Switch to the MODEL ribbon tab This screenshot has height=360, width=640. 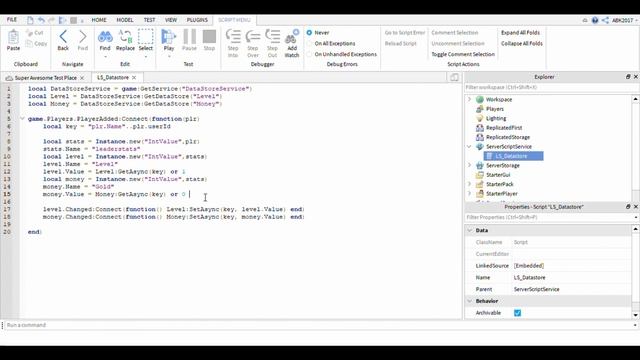(x=125, y=20)
